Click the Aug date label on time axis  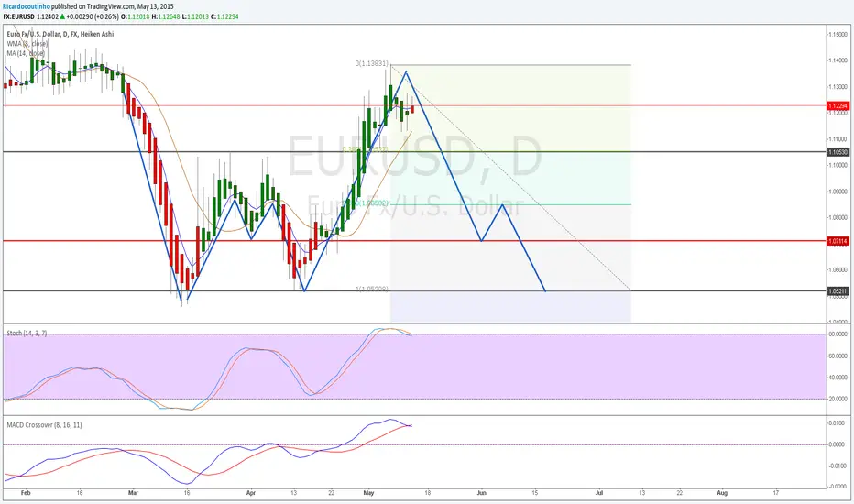(722, 493)
